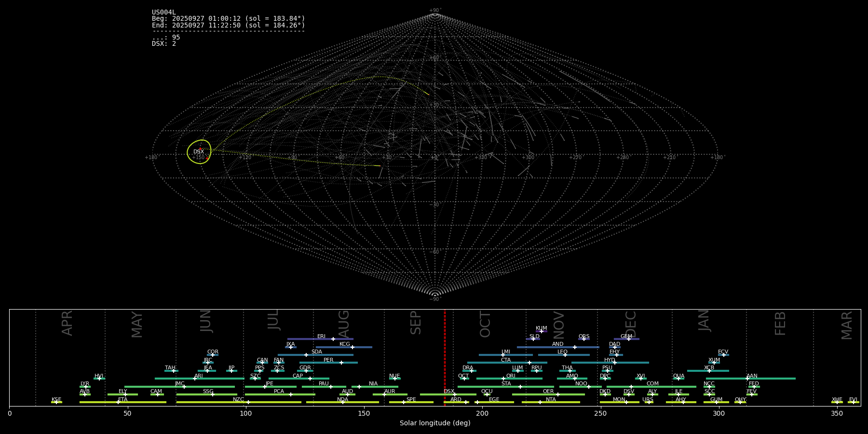Click the 'Solar longitude (deg)' axis label
The image size is (868, 434).
(435, 423)
